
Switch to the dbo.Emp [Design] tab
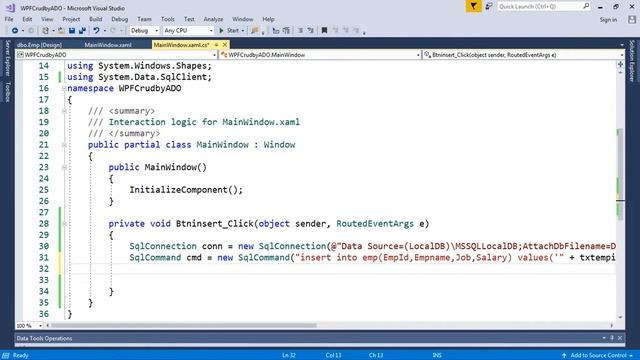(40, 45)
